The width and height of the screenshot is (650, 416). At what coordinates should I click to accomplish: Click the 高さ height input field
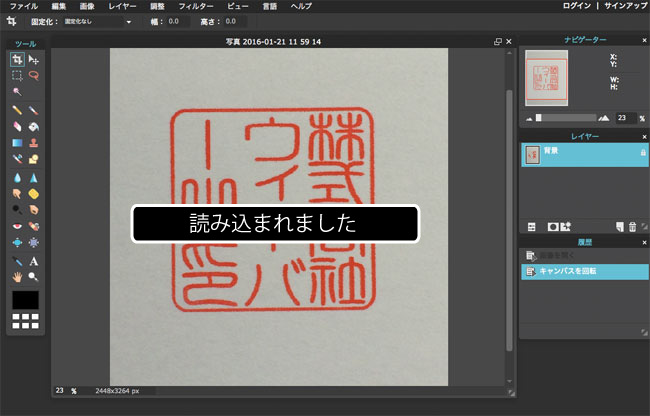pos(235,22)
